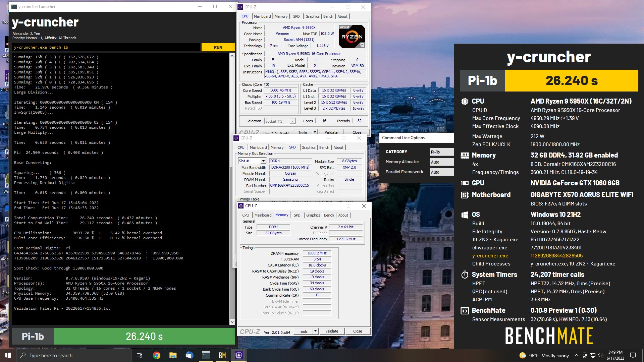Viewport: 644px width, 362px height.
Task: Click the CPU-Z title icon in top window
Action: pyautogui.click(x=240, y=7)
